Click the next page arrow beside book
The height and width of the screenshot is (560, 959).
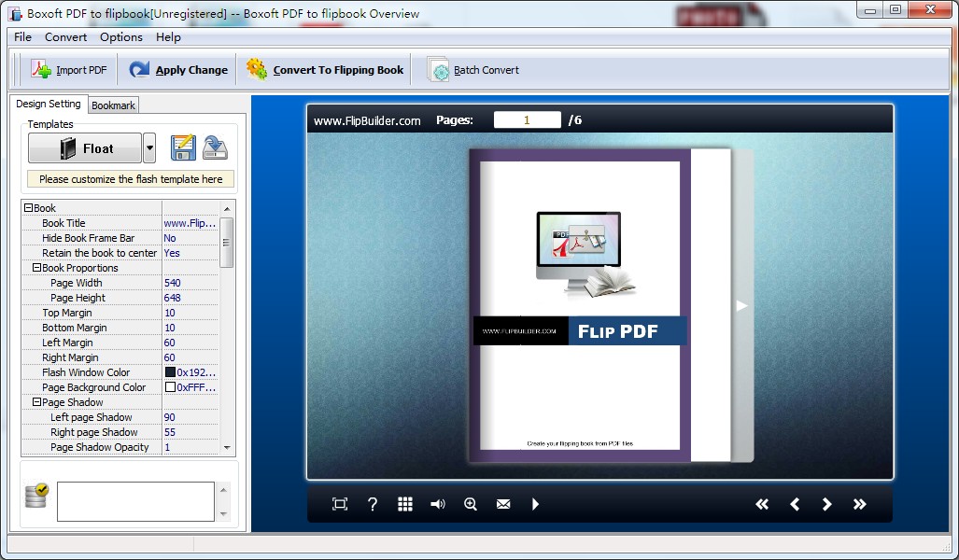tap(741, 306)
